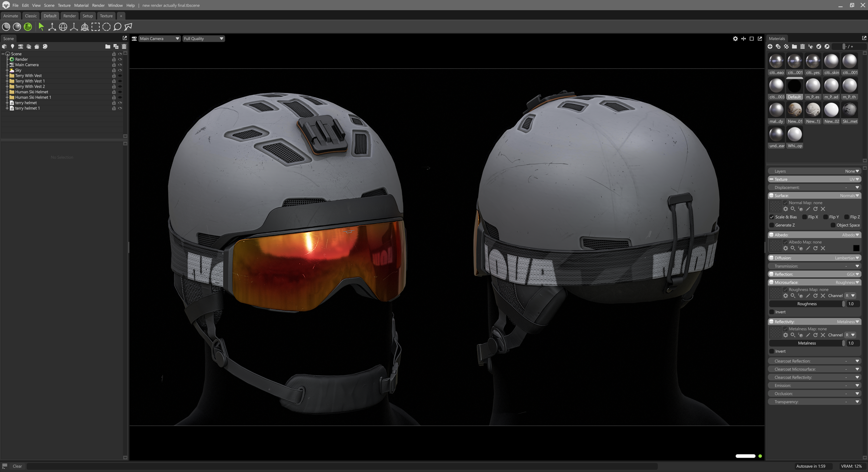Pick the circular select tool

106,27
